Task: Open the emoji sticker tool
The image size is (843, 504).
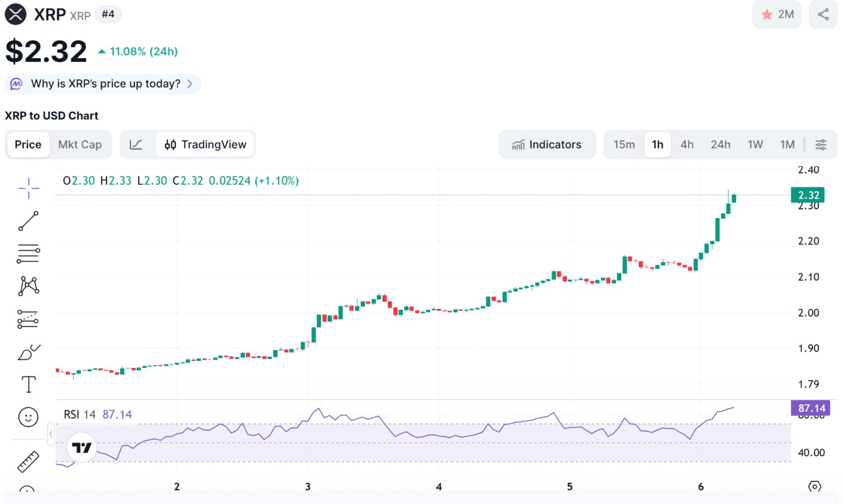Action: pos(29,417)
